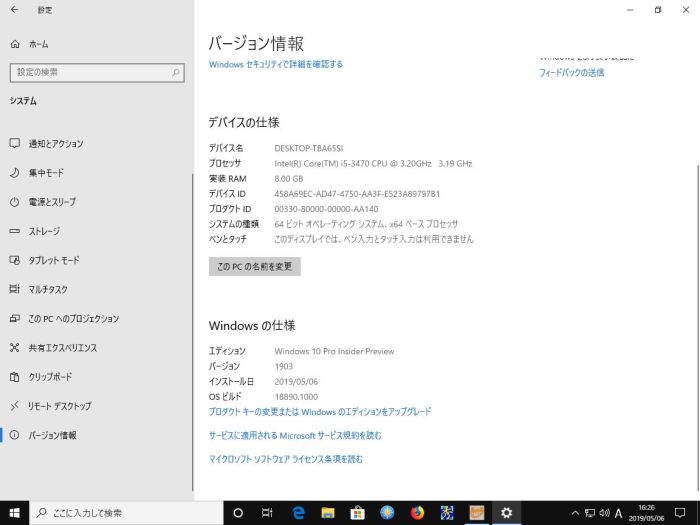Expand the system tray hidden icons chevron
Image resolution: width=700 pixels, height=525 pixels.
(x=575, y=513)
